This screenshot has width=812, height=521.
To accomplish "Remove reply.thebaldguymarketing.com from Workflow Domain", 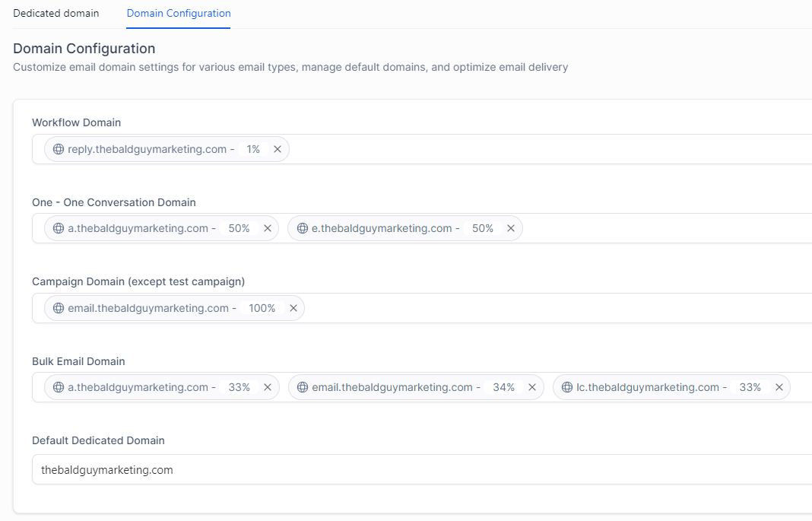I will tap(278, 149).
